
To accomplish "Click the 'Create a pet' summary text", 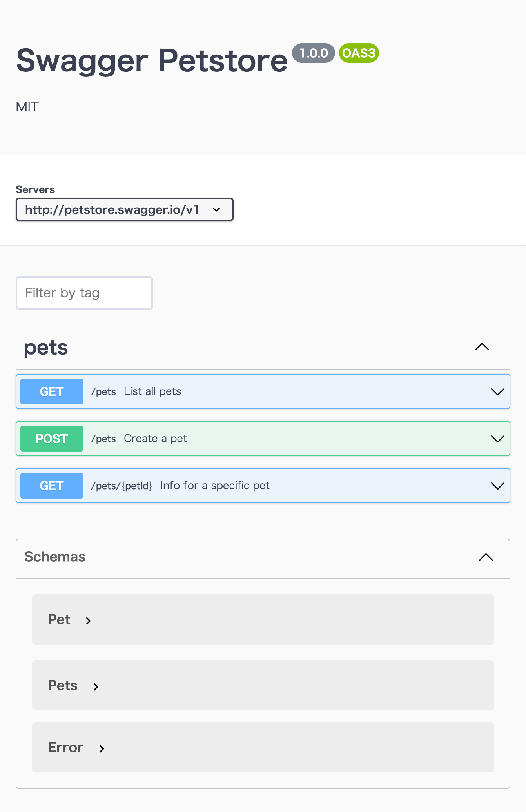I will point(155,439).
